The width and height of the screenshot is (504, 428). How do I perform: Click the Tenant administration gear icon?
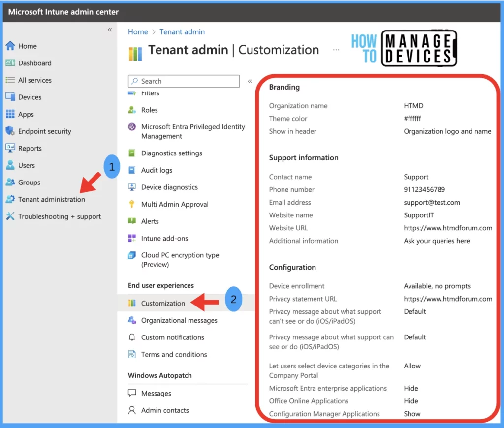(10, 199)
